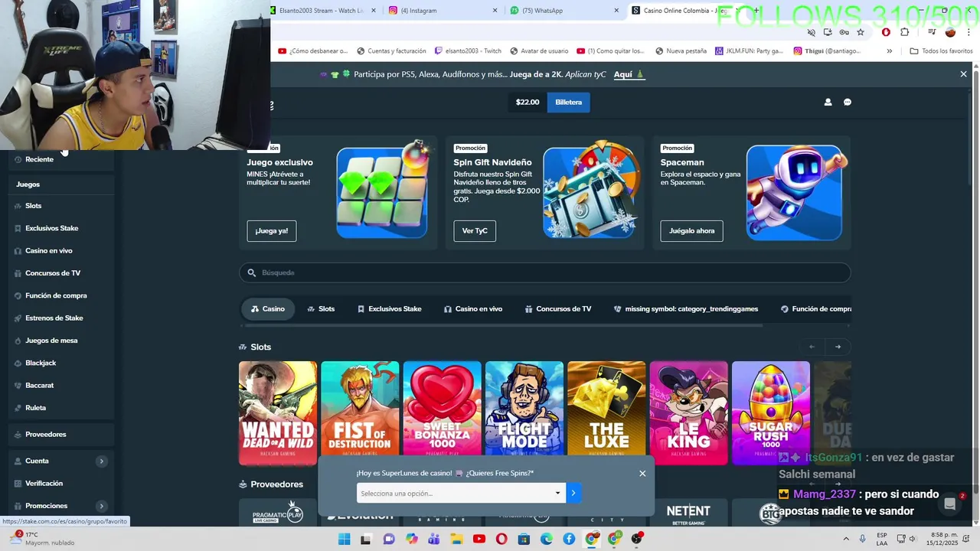Open Facebook from the taskbar
This screenshot has height=551, width=980.
[569, 540]
